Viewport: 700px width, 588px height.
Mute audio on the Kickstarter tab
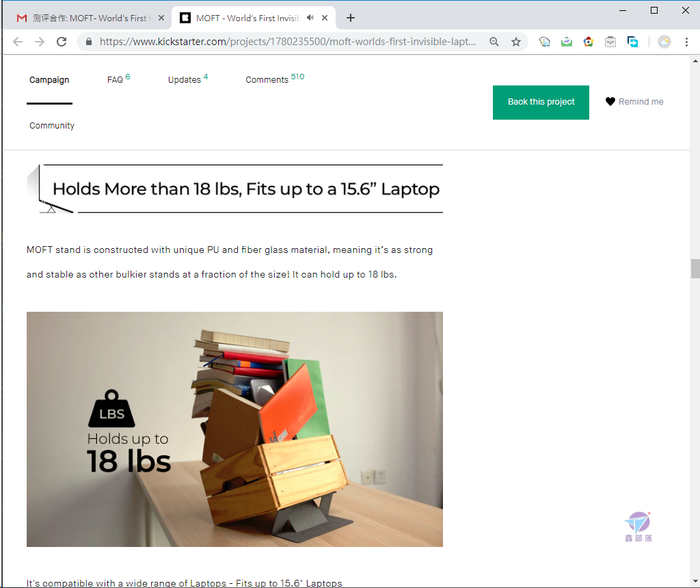tap(310, 18)
